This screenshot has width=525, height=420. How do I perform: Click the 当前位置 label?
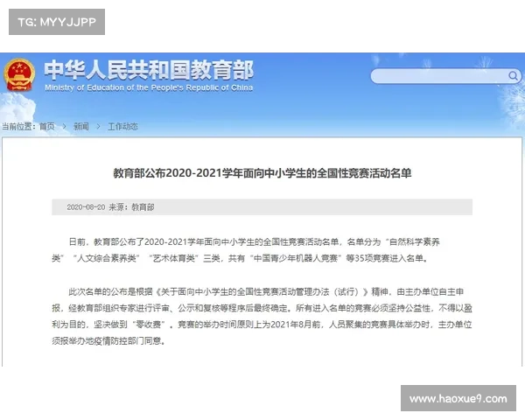18,127
